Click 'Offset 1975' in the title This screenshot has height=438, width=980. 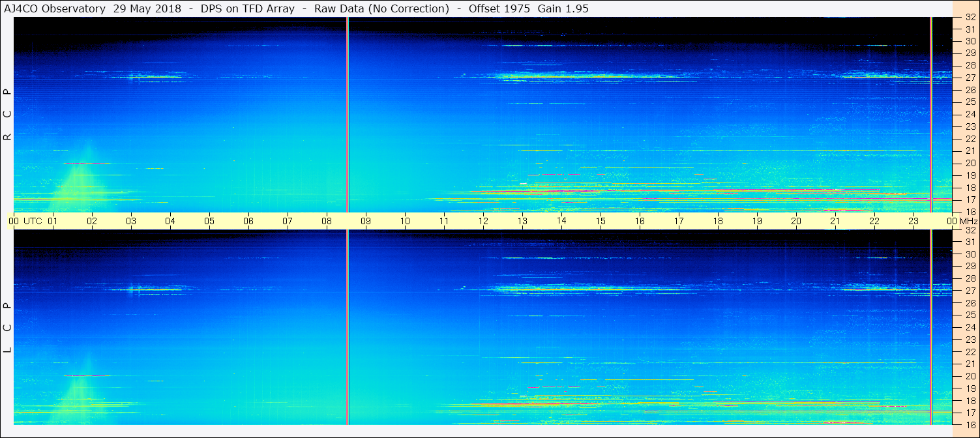tap(499, 8)
